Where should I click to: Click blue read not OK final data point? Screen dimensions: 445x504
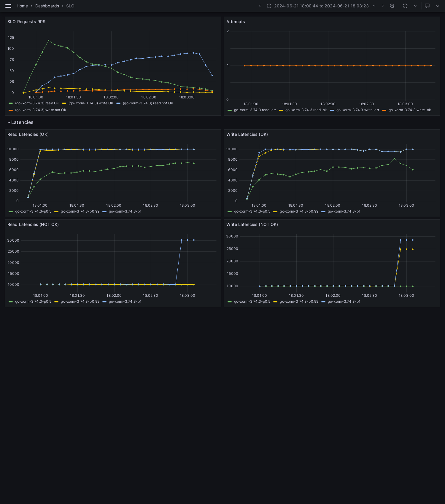pyautogui.click(x=212, y=75)
